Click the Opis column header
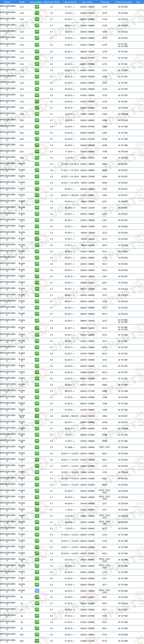This screenshot has width=144, height=644. click(138, 2)
